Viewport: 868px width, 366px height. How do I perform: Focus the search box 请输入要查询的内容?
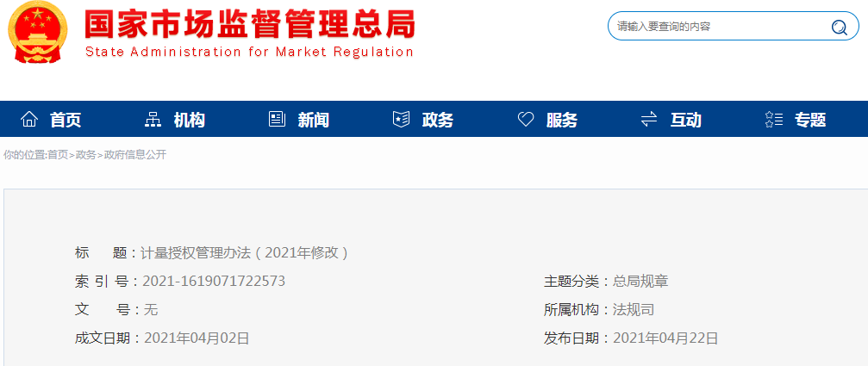click(720, 26)
